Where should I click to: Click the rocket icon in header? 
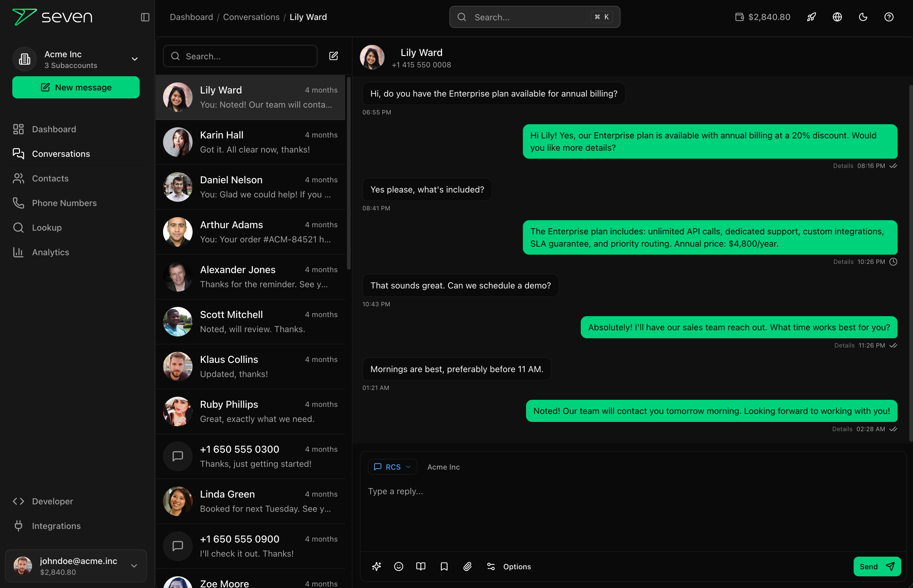(811, 17)
